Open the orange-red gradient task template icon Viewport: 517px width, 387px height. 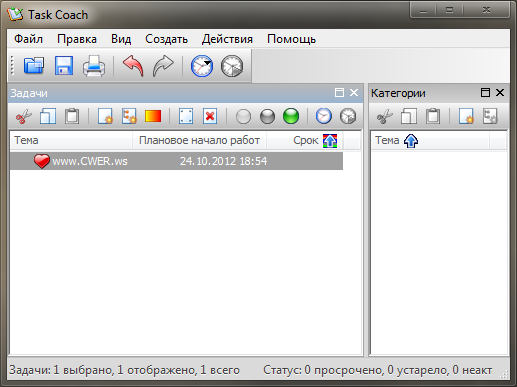(153, 116)
